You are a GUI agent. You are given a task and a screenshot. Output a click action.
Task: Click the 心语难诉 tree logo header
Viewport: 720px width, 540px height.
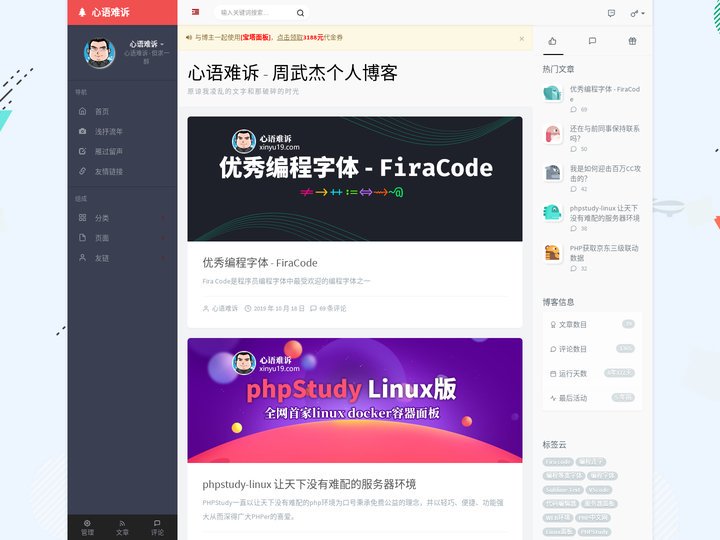click(x=104, y=12)
